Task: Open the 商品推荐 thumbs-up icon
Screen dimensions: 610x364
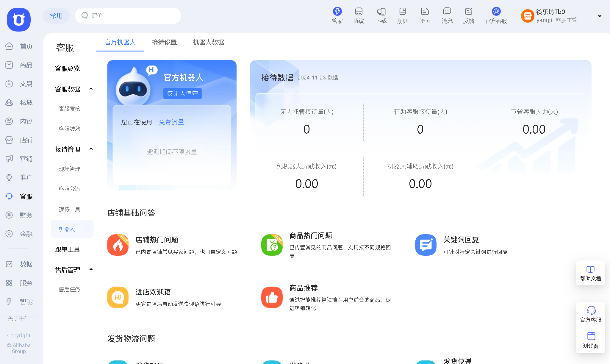Action: [272, 297]
